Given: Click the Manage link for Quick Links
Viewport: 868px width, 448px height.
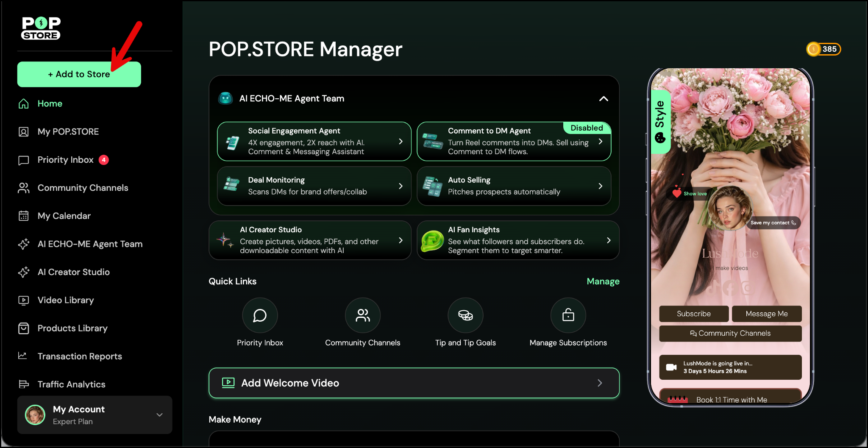Looking at the screenshot, I should 603,281.
